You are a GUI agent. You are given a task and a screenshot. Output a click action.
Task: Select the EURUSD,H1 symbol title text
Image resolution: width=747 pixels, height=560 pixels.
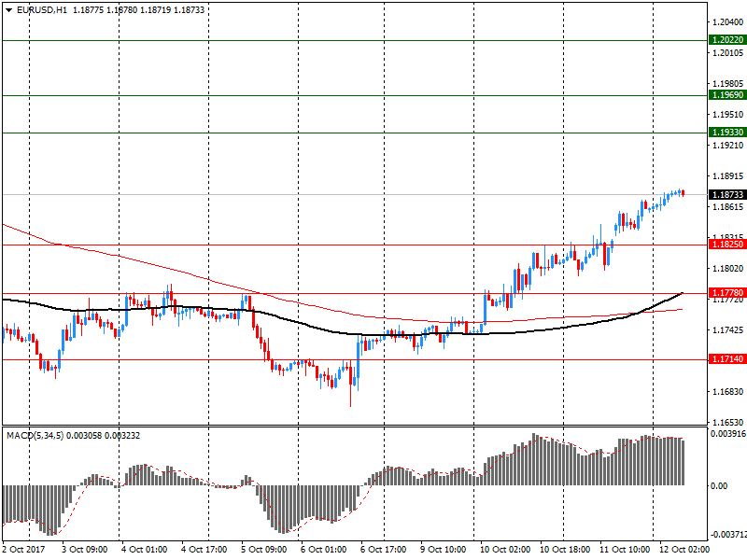(42, 10)
